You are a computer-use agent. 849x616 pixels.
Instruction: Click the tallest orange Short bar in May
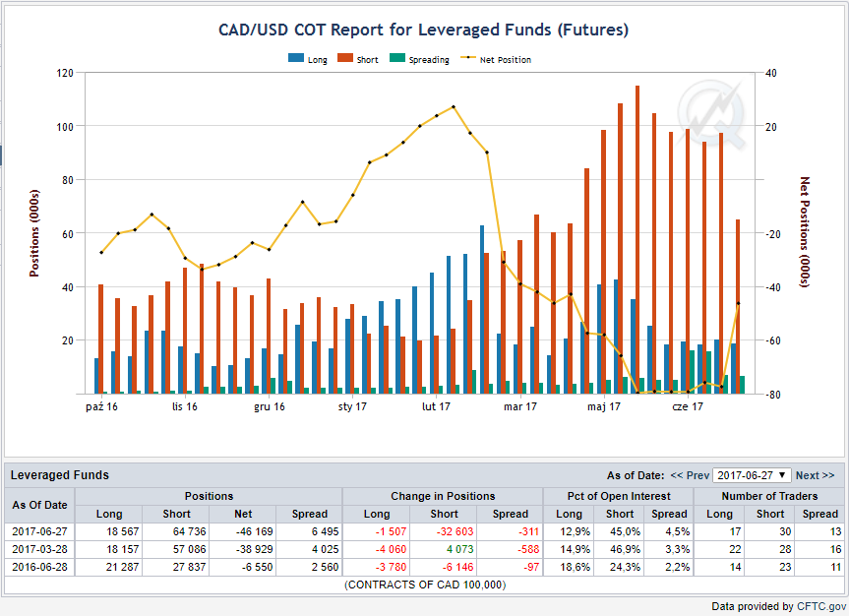click(x=637, y=239)
